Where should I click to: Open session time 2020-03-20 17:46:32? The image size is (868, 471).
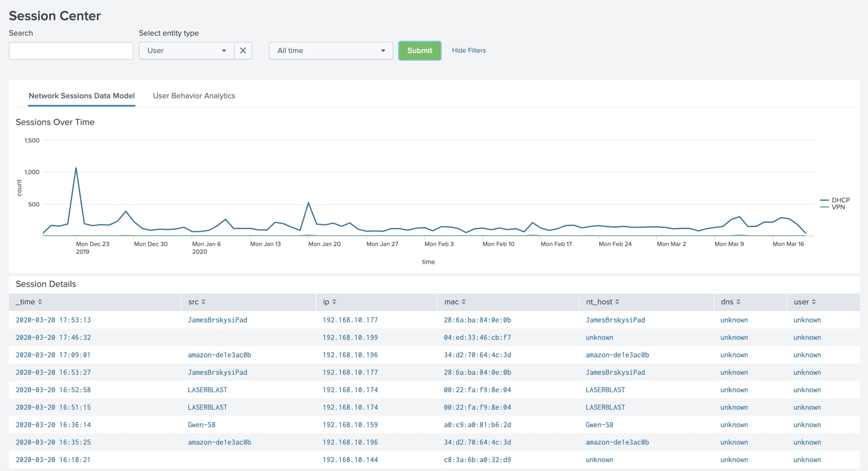tap(53, 338)
